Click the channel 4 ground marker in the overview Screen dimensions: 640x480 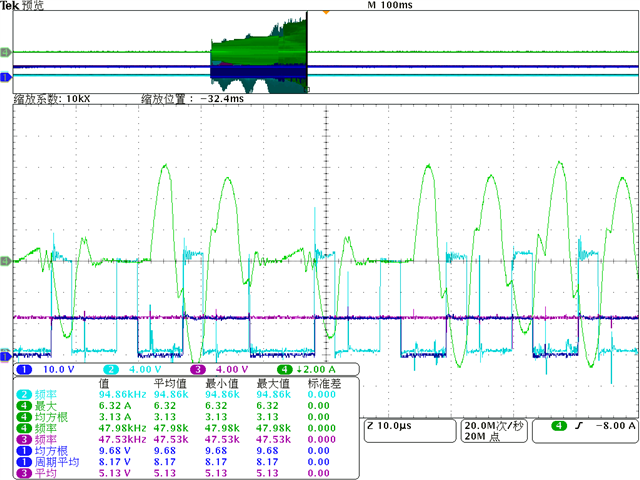pyautogui.click(x=6, y=52)
